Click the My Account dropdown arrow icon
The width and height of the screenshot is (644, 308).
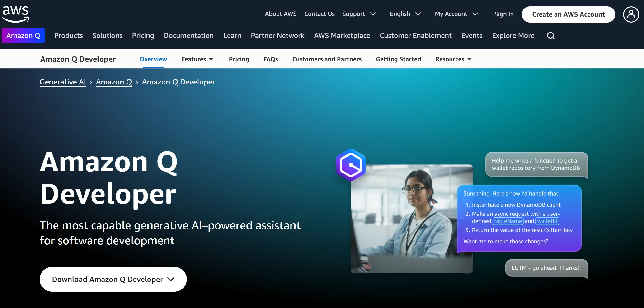[476, 14]
